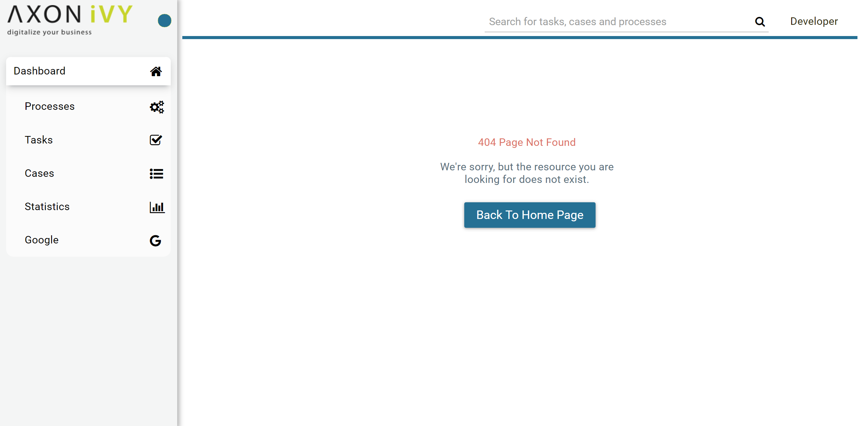This screenshot has height=426, width=868.
Task: Open the Dashboard menu item
Action: click(x=88, y=71)
